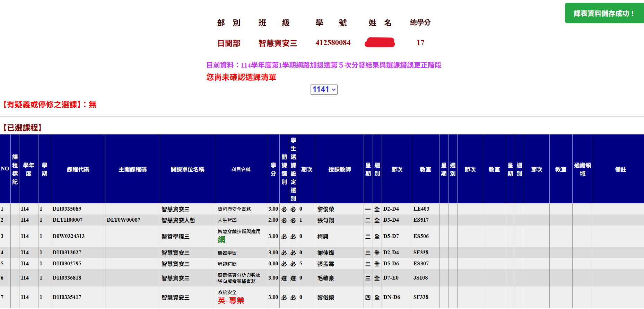Click unit name 醫資學程三

coord(175,237)
